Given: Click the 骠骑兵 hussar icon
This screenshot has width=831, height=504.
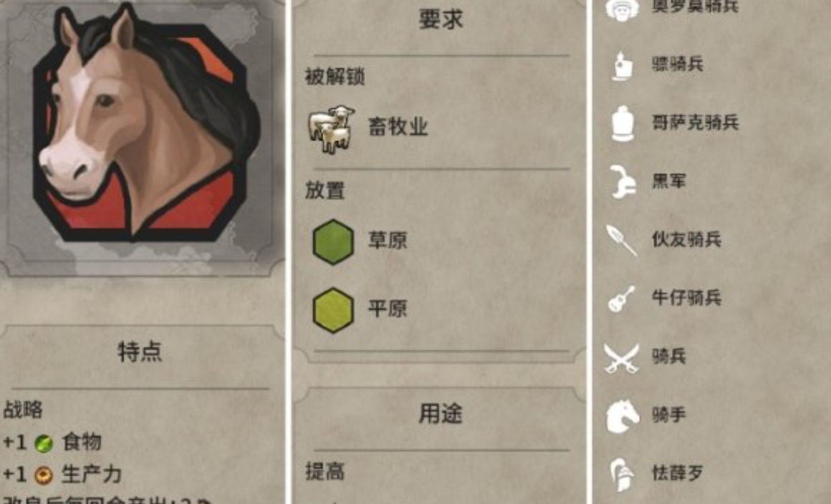Looking at the screenshot, I should tap(623, 66).
